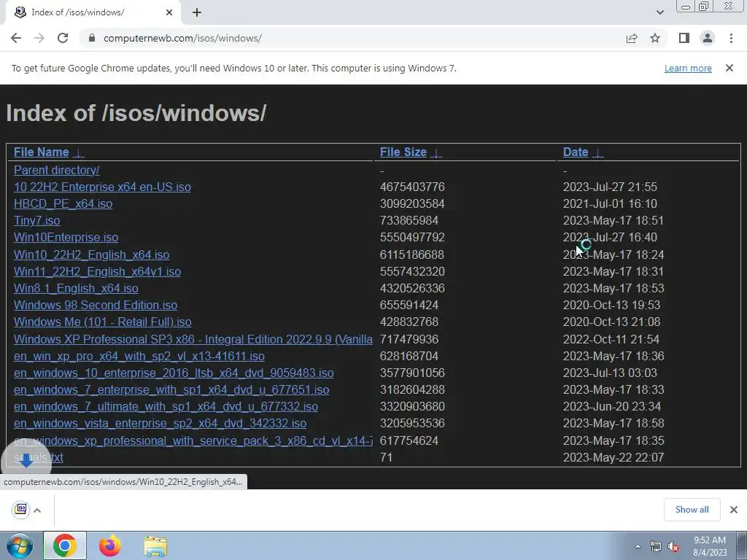Screen dimensions: 747x560
Task: Click the file size 71
Action: tap(386, 457)
